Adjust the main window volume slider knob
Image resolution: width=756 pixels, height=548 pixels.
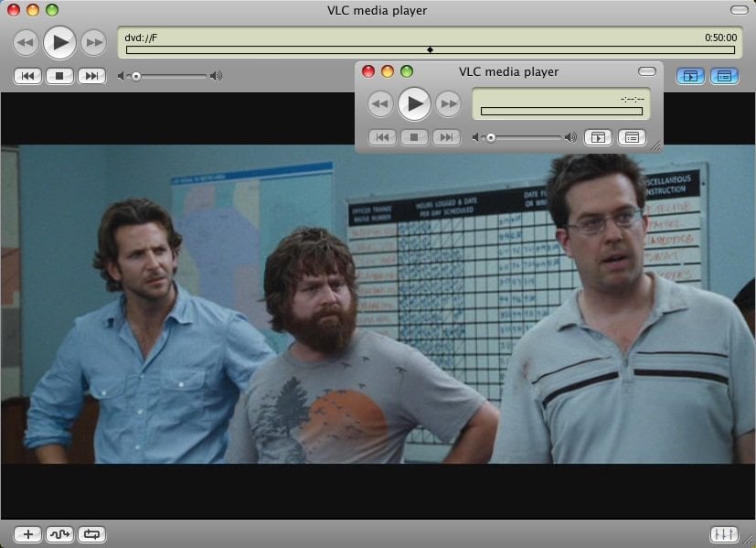pos(136,76)
